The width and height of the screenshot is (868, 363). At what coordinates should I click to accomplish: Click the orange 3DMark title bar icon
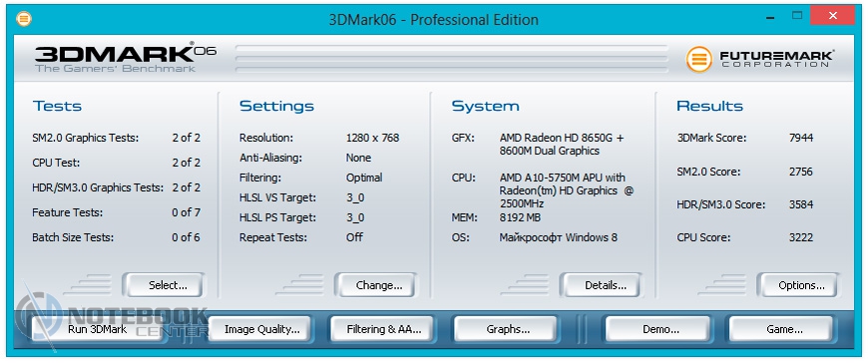(x=24, y=19)
